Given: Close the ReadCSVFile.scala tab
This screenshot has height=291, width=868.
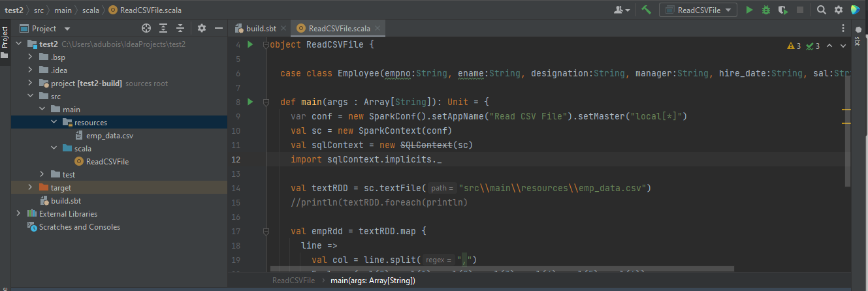Looking at the screenshot, I should (378, 29).
